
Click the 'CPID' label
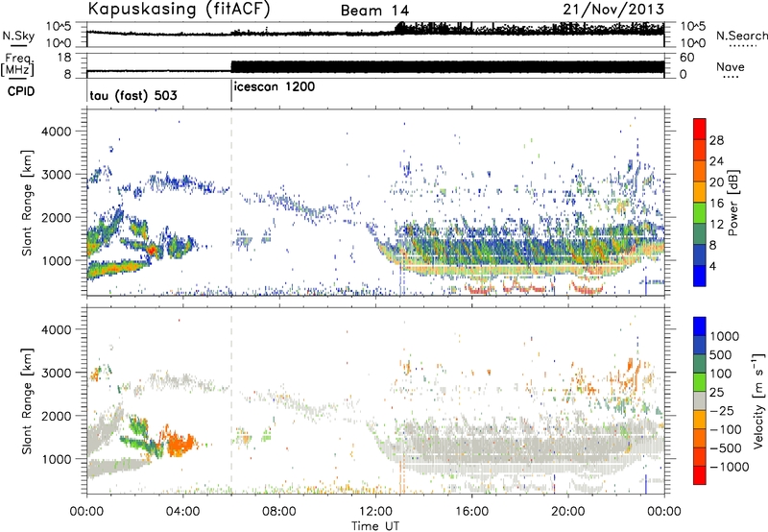coord(21,91)
